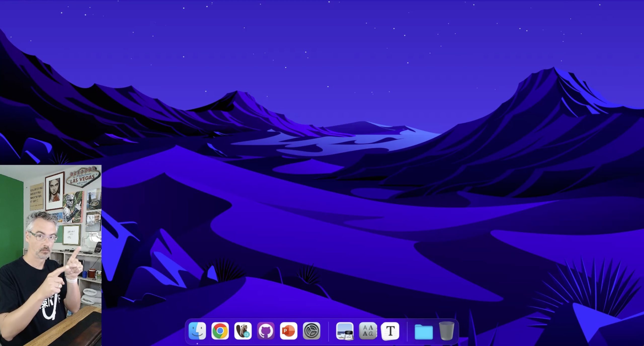The width and height of the screenshot is (644, 346).
Task: Click running indicator dot under Finder
Action: (x=197, y=343)
